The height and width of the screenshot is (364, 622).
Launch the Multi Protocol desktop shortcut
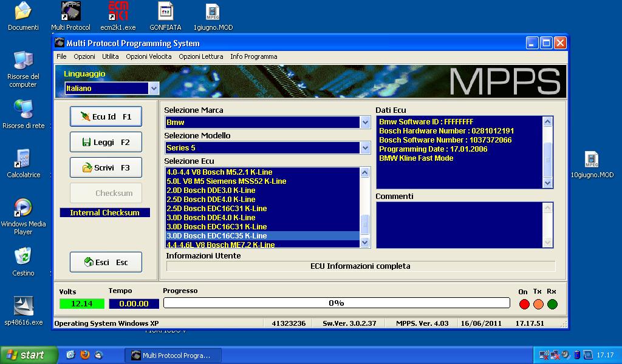[70, 11]
